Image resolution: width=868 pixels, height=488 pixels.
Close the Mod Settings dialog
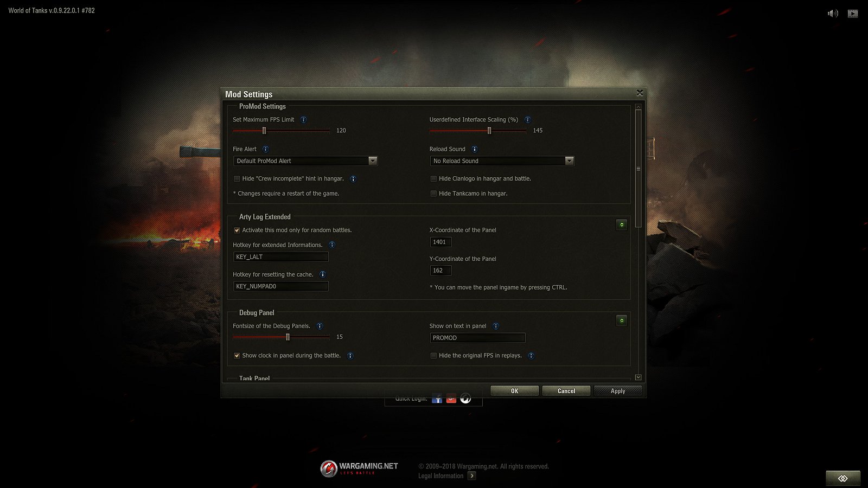(x=640, y=93)
